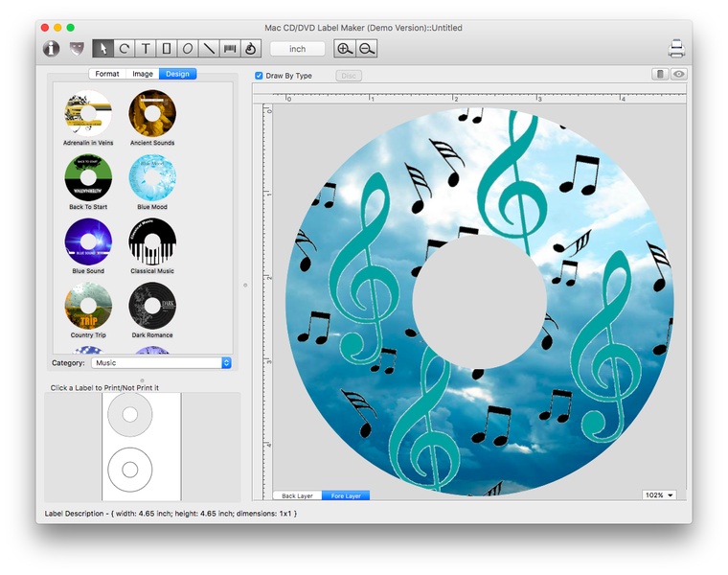
Task: Switch to the Image tab
Action: [x=143, y=74]
